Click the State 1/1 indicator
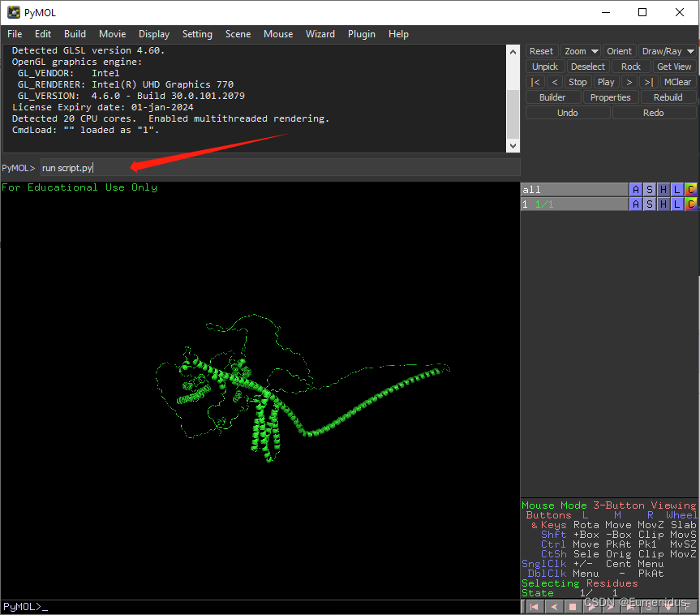Image resolution: width=700 pixels, height=615 pixels. tap(569, 593)
